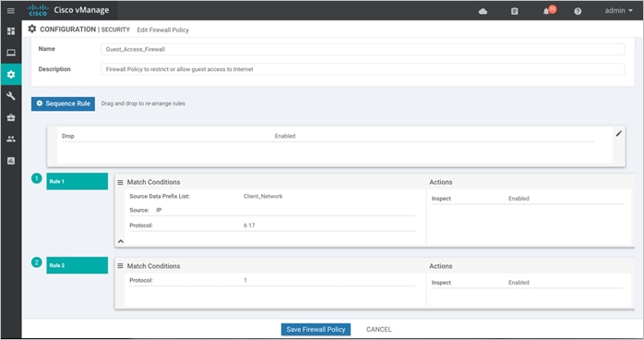The height and width of the screenshot is (340, 644).
Task: Select the Rule 1 tab
Action: 78,181
